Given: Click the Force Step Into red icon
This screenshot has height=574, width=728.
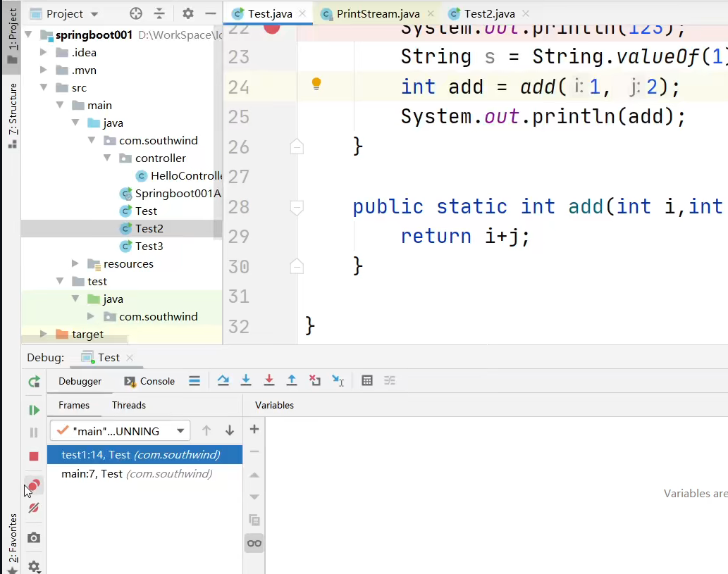Looking at the screenshot, I should 269,381.
